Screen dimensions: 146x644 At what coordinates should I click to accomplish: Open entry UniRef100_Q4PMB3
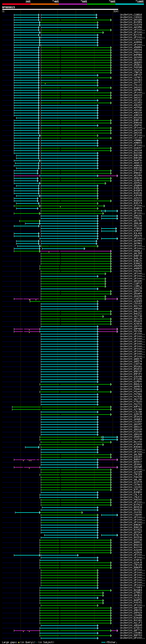(x=131, y=90)
